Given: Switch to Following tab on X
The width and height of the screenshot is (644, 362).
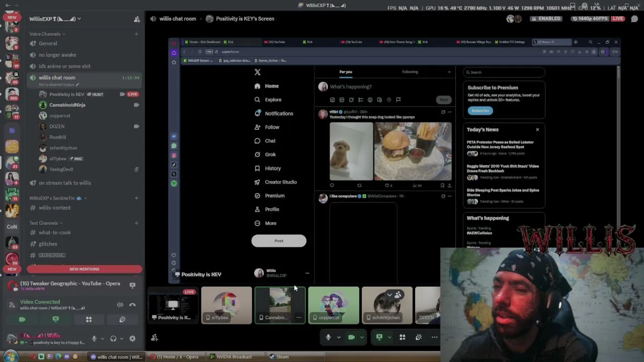Looking at the screenshot, I should point(410,72).
